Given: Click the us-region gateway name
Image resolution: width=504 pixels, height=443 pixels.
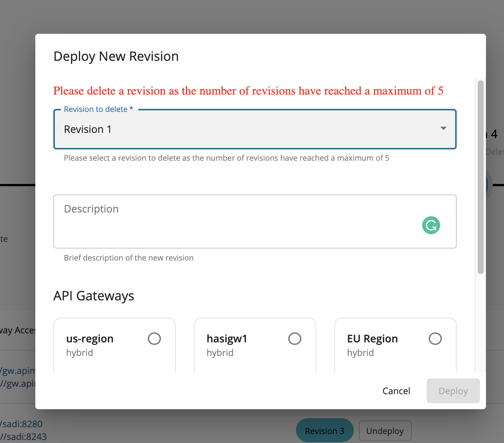Looking at the screenshot, I should coord(90,339).
